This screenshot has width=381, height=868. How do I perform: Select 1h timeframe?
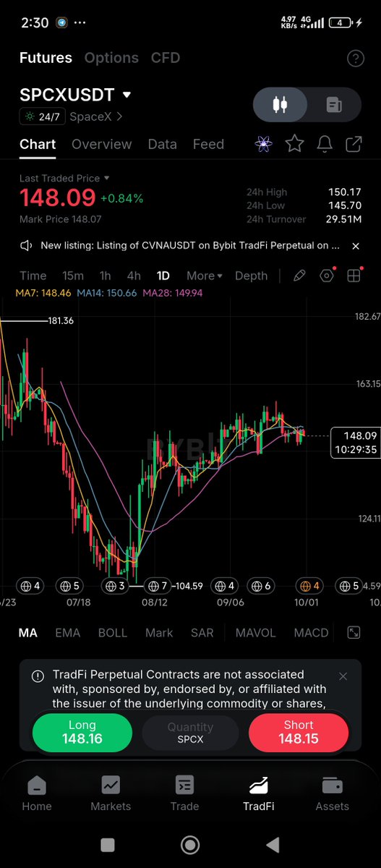106,276
